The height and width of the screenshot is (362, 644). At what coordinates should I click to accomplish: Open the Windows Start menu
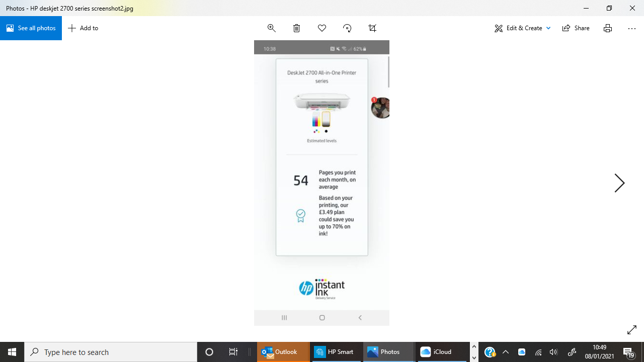coord(12,352)
